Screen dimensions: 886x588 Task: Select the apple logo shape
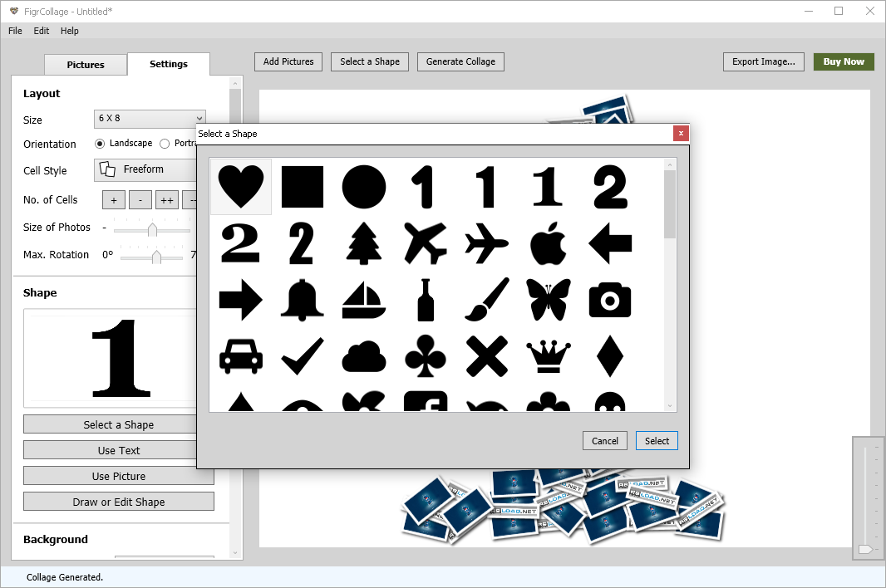[x=548, y=243]
